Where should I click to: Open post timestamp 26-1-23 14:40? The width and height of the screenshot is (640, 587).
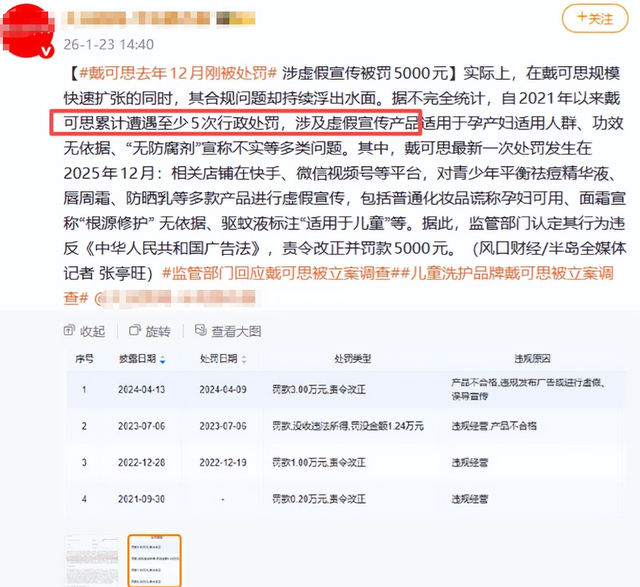[109, 44]
